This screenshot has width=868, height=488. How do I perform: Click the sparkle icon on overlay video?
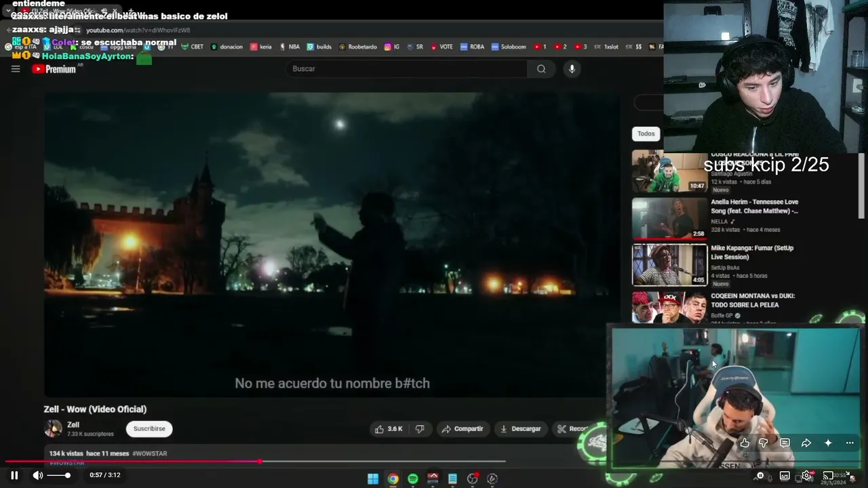pos(828,443)
